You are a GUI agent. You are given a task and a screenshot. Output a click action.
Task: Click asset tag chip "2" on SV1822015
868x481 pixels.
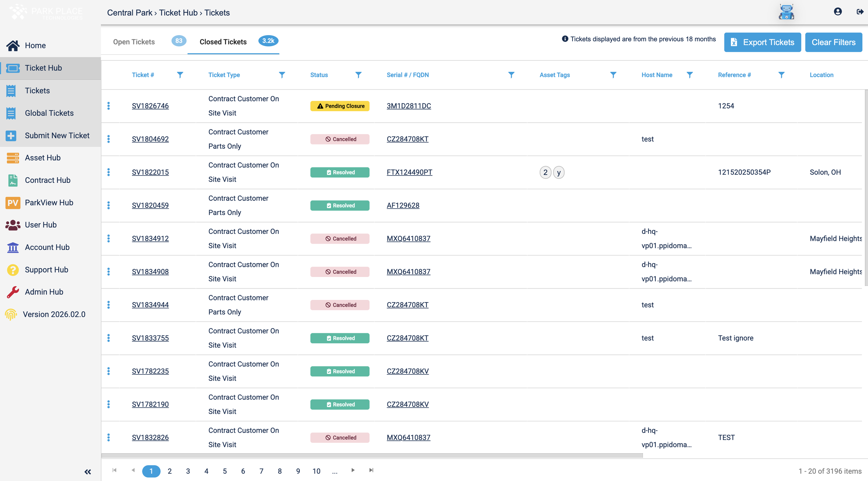click(545, 172)
